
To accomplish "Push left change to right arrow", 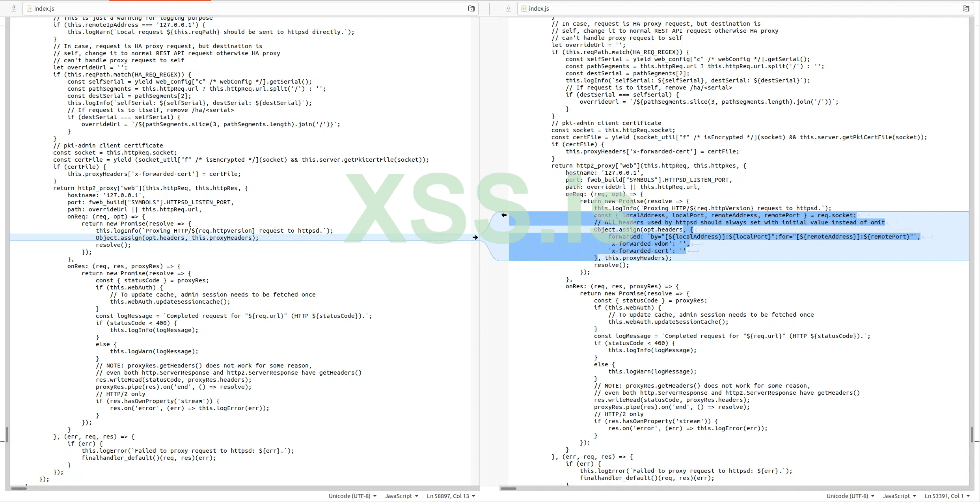I will pyautogui.click(x=475, y=237).
